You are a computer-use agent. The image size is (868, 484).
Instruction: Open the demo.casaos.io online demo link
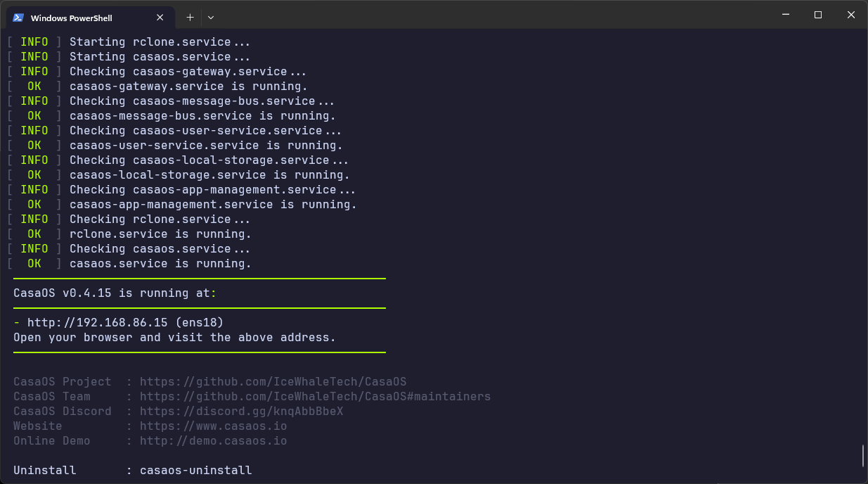[213, 440]
